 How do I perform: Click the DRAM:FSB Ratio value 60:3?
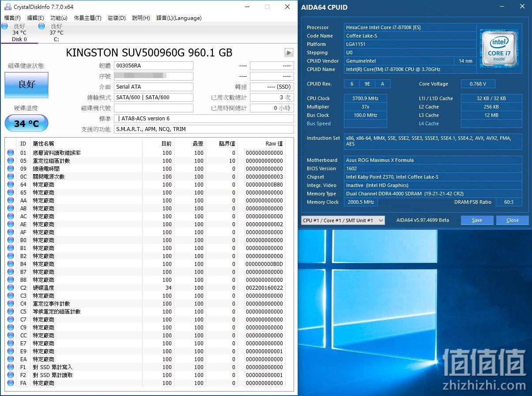pyautogui.click(x=508, y=202)
